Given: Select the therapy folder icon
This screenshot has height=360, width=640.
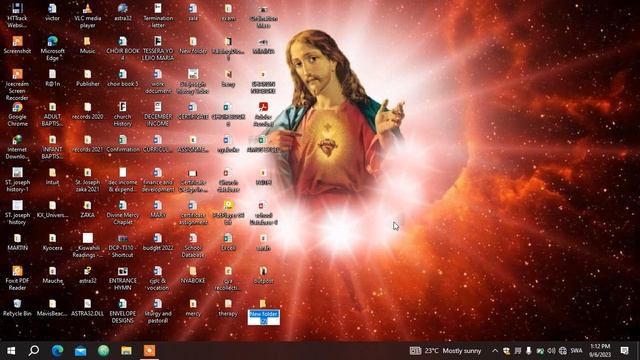Looking at the screenshot, I should coord(228,307).
